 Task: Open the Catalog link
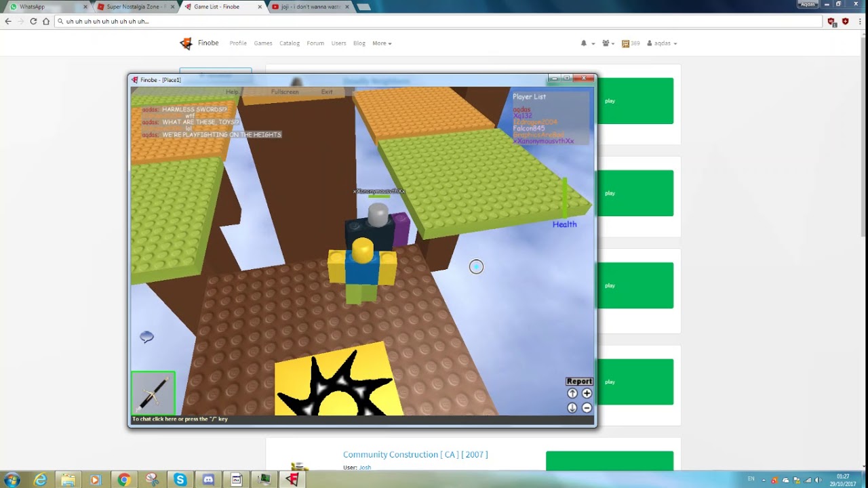point(290,43)
